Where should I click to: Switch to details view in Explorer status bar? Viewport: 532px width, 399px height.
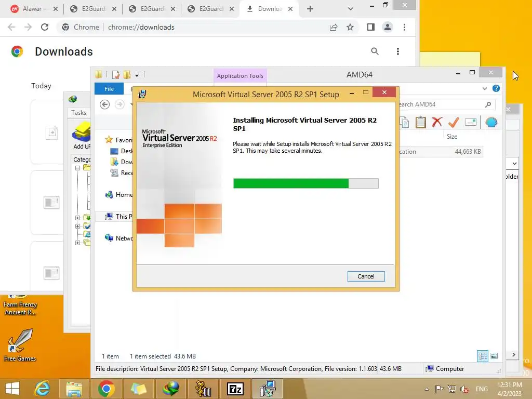coord(483,356)
